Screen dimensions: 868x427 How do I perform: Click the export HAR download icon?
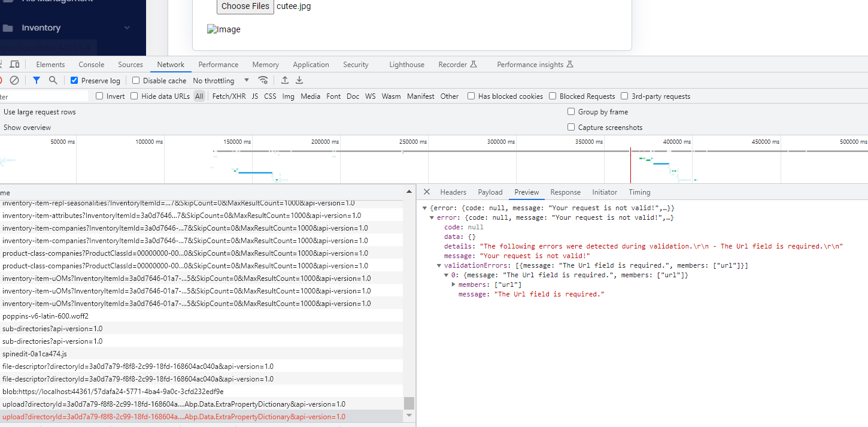click(x=299, y=80)
